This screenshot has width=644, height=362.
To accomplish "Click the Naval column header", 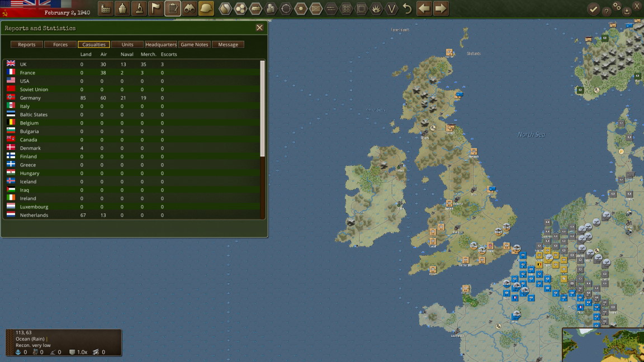I will coord(127,54).
